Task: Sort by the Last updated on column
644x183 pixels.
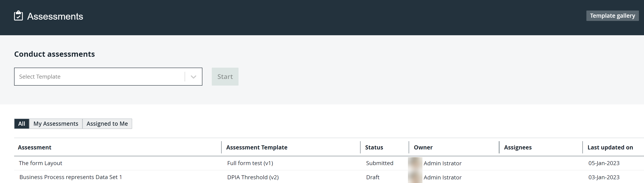Action: (610, 147)
